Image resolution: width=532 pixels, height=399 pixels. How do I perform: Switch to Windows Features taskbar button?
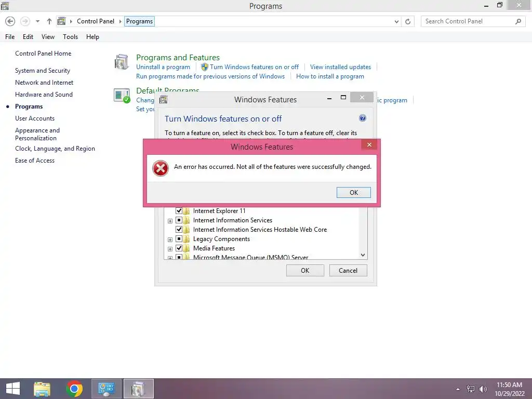[x=138, y=389]
